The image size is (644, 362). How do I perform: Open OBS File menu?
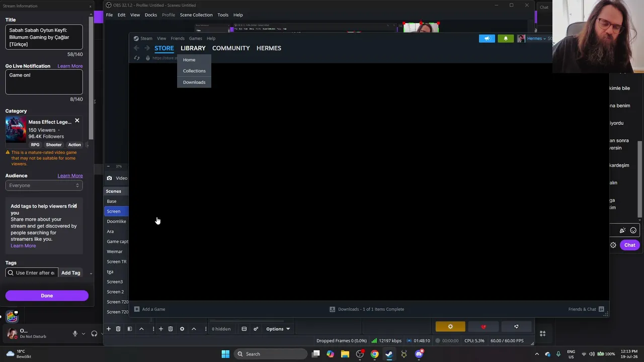coord(109,15)
